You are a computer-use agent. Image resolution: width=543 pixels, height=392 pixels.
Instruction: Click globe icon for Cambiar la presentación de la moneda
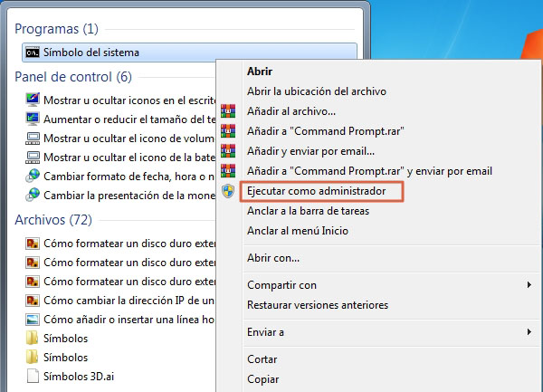33,195
